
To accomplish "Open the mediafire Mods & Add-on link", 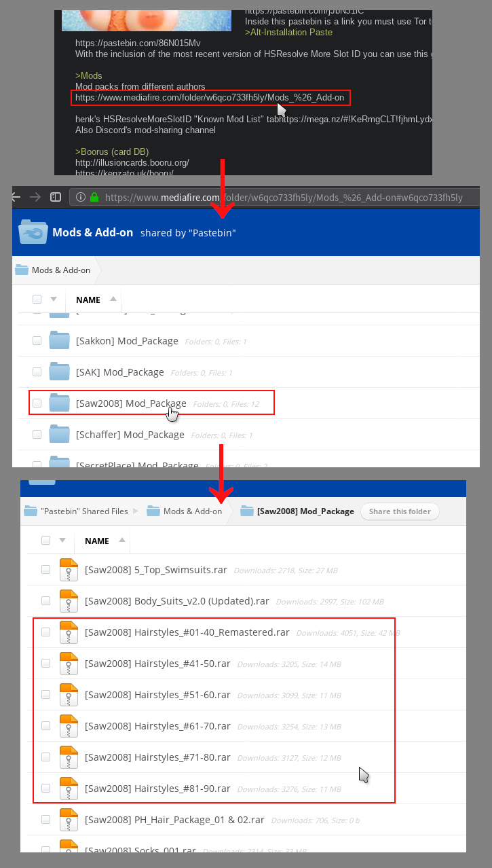I will pyautogui.click(x=210, y=98).
